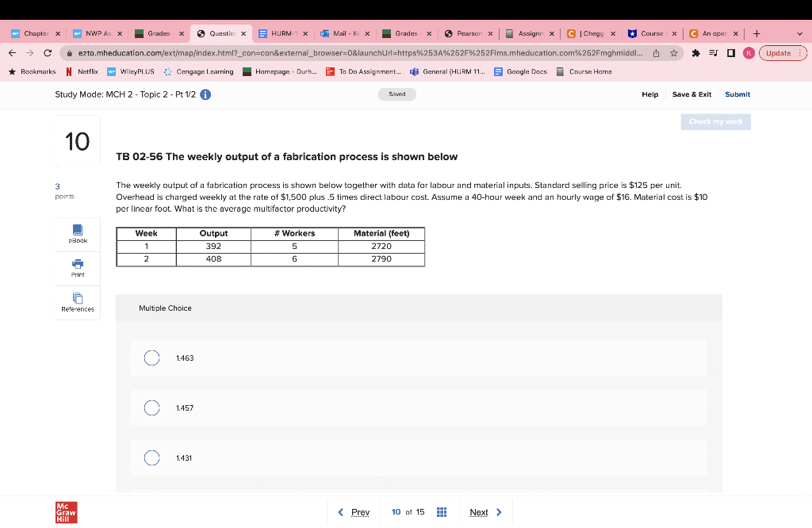Viewport: 812px width, 528px height.
Task: Close the Chegg tab
Action: 613,33
